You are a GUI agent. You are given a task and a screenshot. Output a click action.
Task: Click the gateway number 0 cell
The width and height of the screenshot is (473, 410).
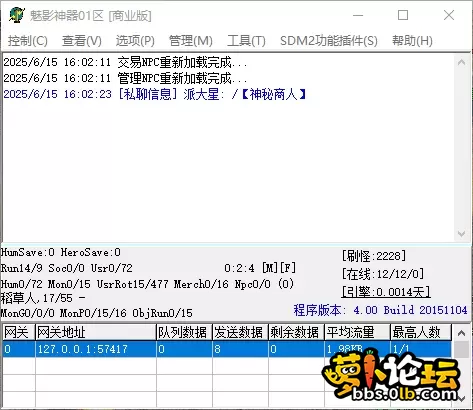(19, 349)
